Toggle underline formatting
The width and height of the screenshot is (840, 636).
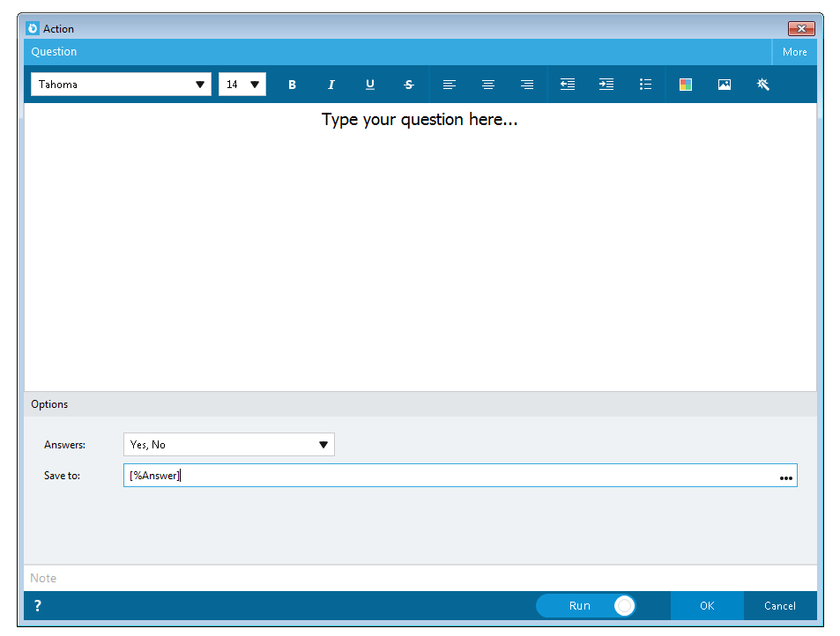coord(369,85)
